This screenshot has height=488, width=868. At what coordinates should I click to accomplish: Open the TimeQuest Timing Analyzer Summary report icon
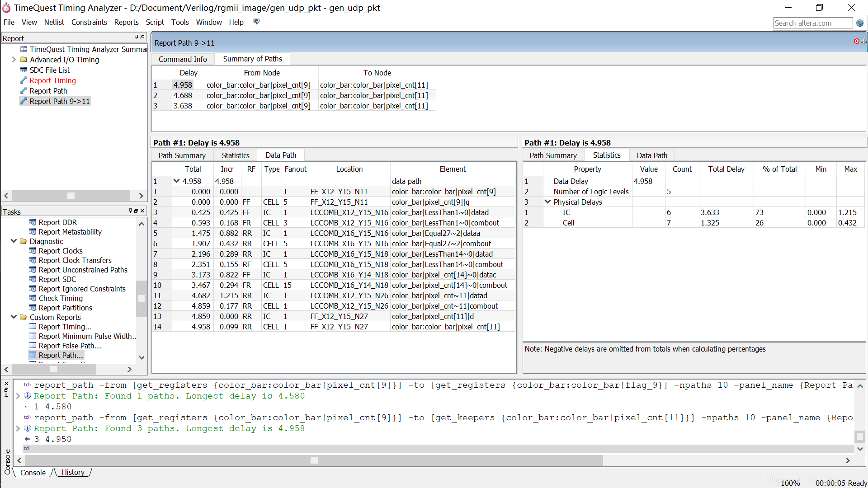tap(24, 49)
